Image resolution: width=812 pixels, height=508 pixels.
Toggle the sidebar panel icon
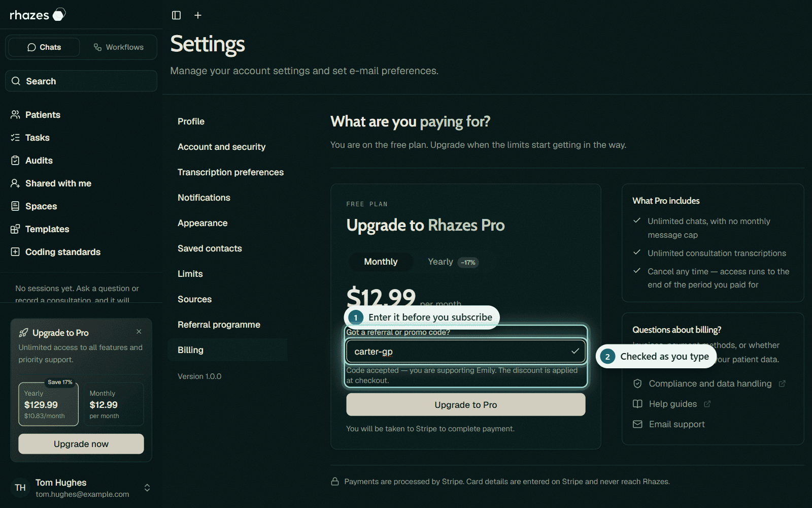(x=176, y=15)
